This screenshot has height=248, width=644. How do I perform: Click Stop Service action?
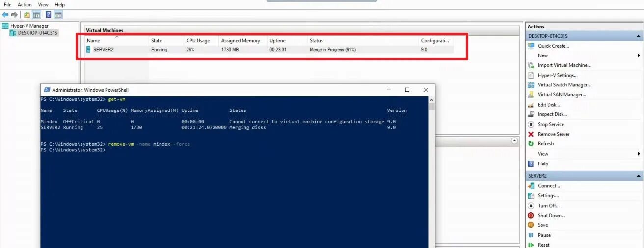point(551,124)
